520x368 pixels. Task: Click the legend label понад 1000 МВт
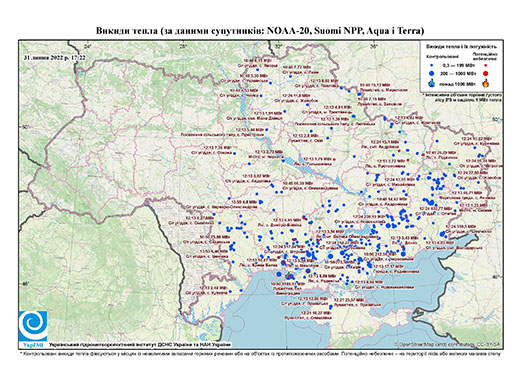(x=456, y=83)
